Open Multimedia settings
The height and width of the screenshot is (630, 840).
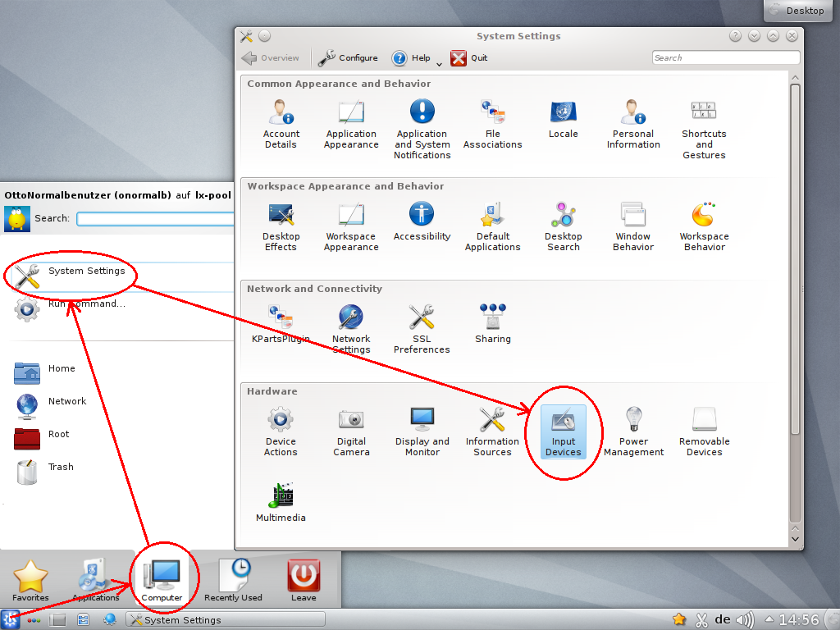pyautogui.click(x=281, y=503)
